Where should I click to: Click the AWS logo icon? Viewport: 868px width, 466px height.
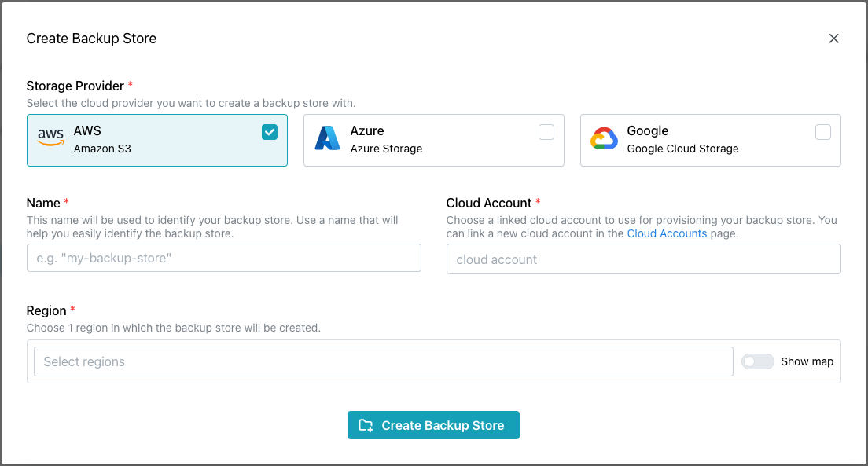[50, 137]
